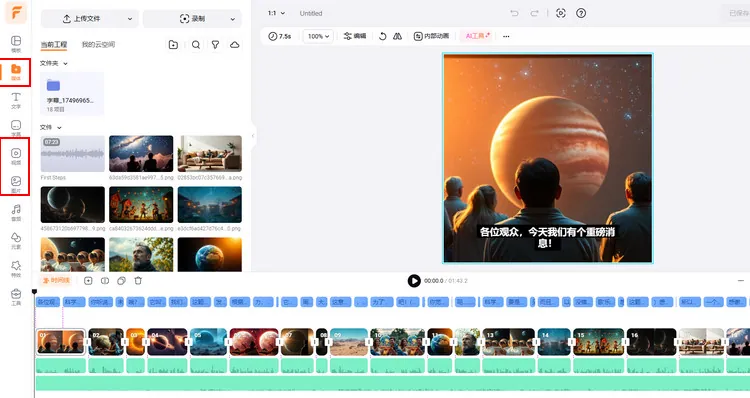The width and height of the screenshot is (750, 398).
Task: Switch the 时间线 timeline mode button
Action: tap(56, 280)
